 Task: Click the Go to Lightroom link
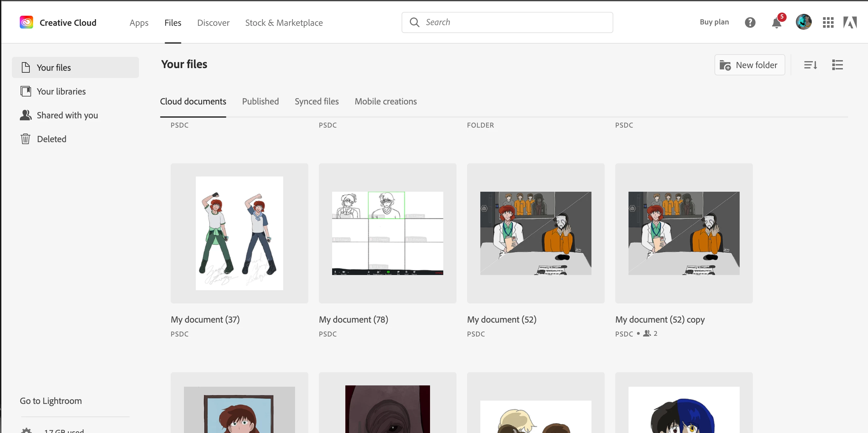click(51, 401)
